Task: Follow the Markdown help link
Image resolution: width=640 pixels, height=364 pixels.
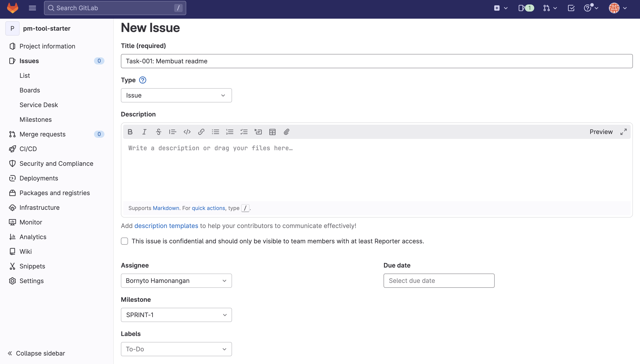Action: 166,208
